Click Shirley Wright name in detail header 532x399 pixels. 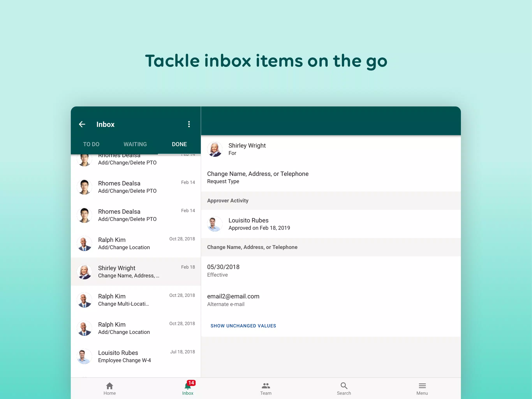247,146
